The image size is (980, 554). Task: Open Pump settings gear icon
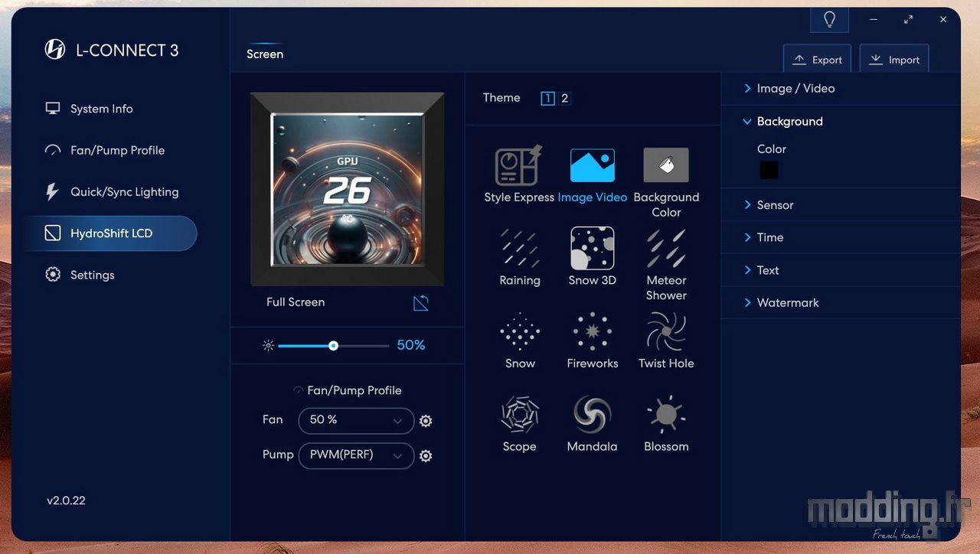tap(426, 455)
